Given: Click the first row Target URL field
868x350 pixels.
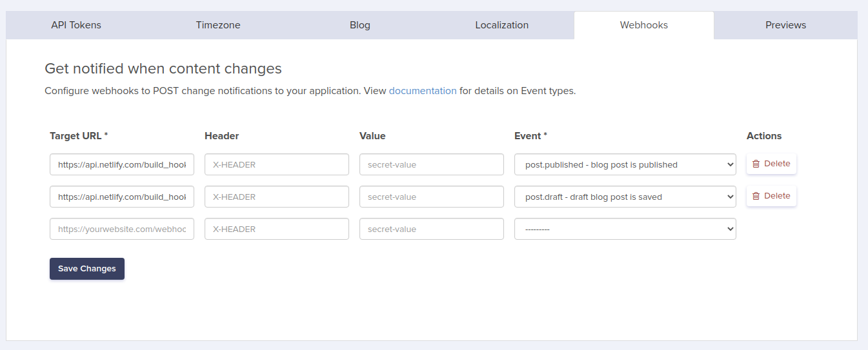Looking at the screenshot, I should [x=122, y=164].
